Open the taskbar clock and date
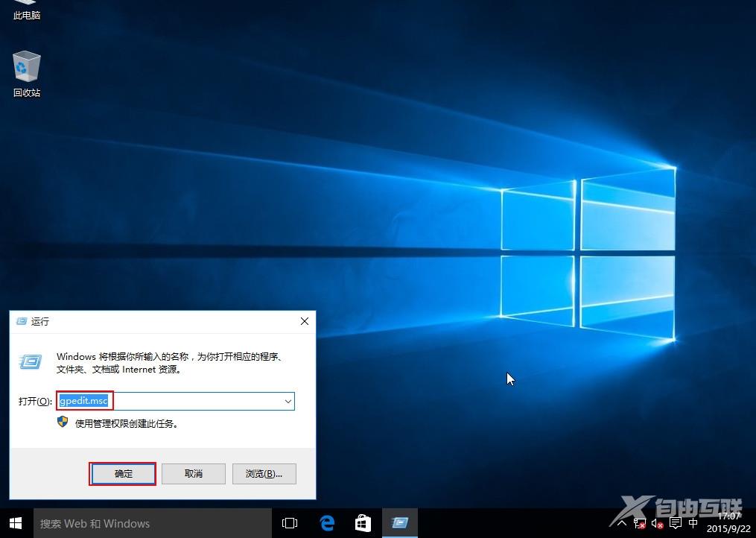The height and width of the screenshot is (538, 756). [x=730, y=522]
